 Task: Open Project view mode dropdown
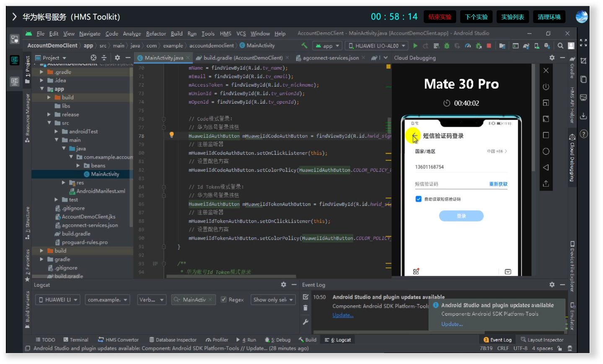[x=51, y=58]
